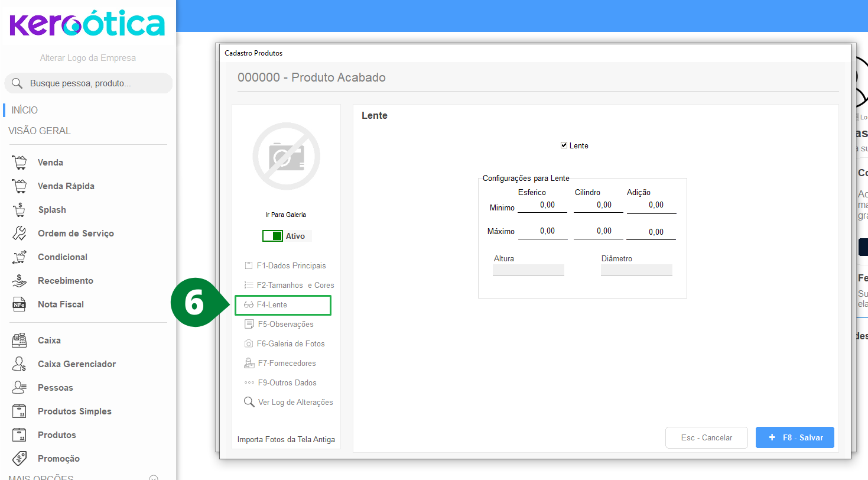Click the F5-Observações note icon
The image size is (868, 480).
coord(249,325)
